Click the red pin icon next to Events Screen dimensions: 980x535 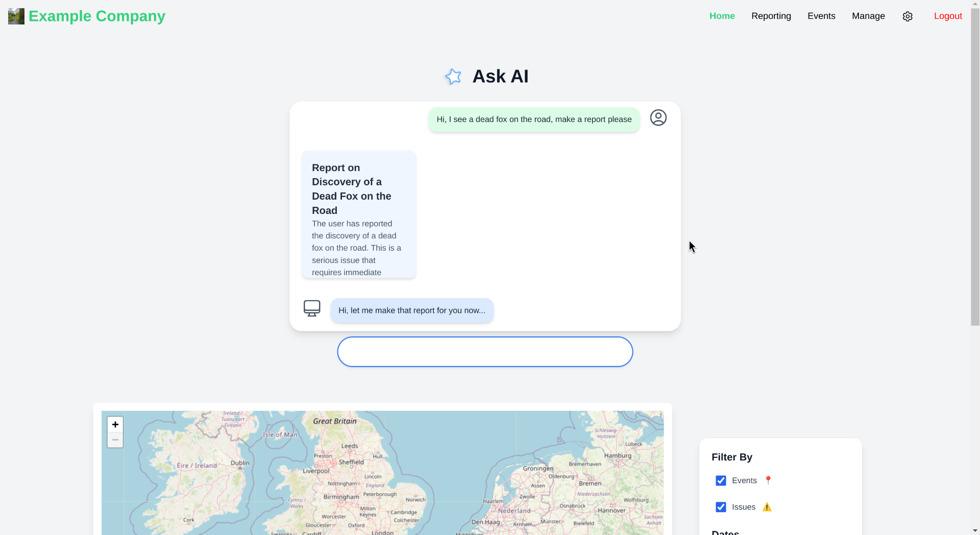pos(768,480)
